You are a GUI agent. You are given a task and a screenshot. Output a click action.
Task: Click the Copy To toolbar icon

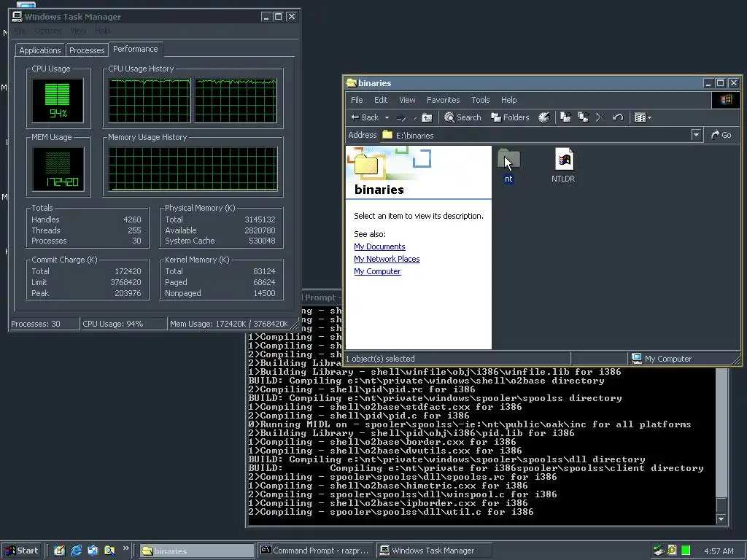point(583,117)
